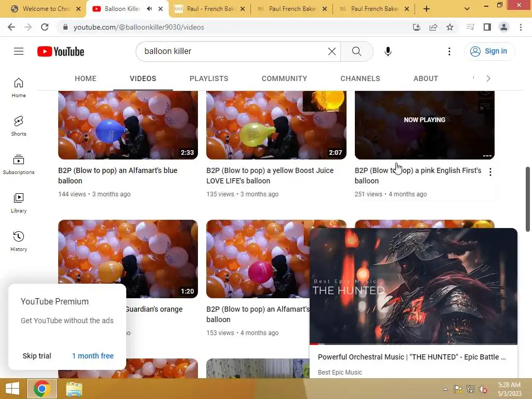
Task: Open the PLAYLISTS channel tab
Action: [x=209, y=78]
